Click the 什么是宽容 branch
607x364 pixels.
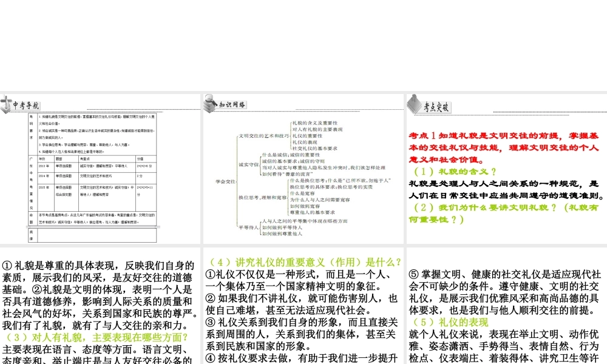click(302, 194)
